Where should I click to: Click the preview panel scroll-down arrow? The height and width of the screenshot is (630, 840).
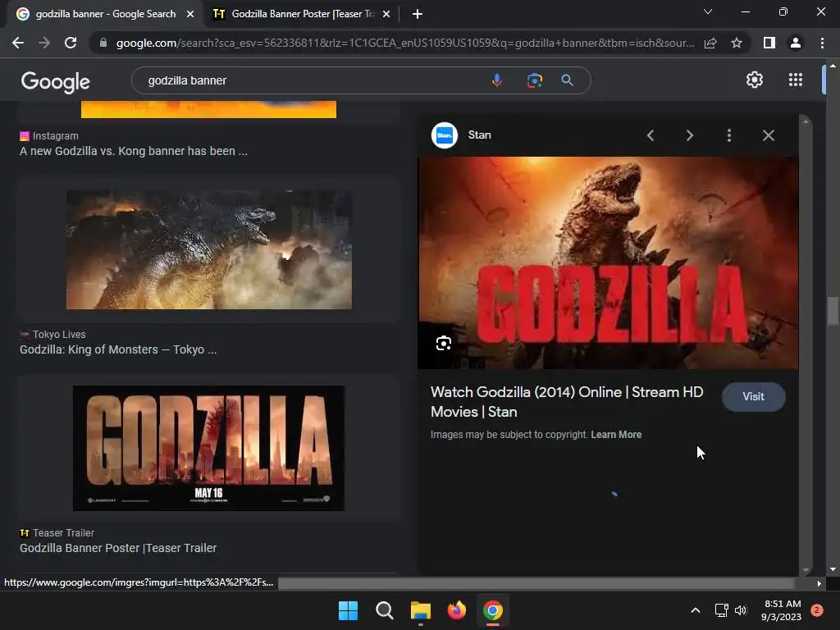point(806,571)
